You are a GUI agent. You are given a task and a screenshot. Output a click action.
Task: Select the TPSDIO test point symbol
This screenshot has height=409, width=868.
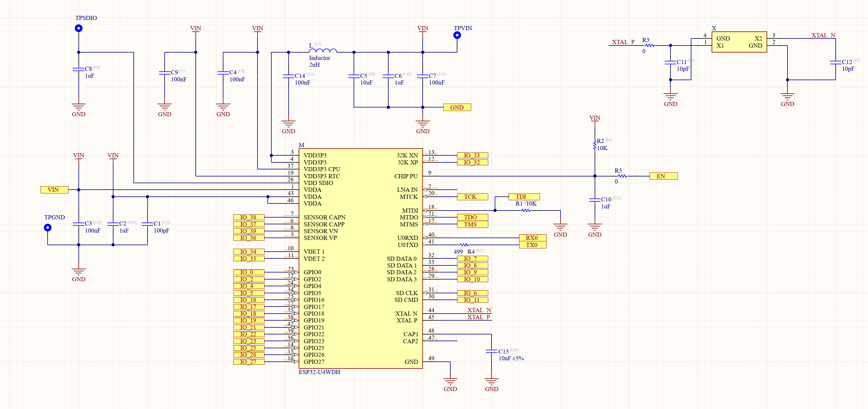click(x=78, y=28)
